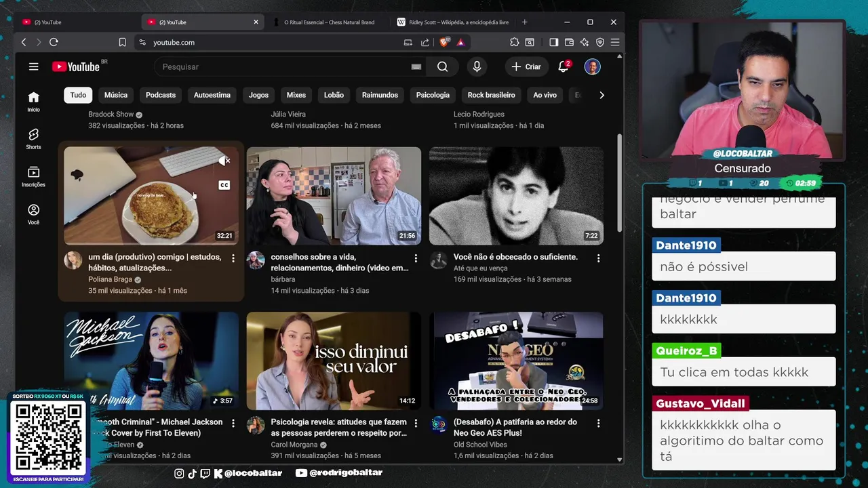Switch to O Ritual Essencial tab
Image resolution: width=868 pixels, height=488 pixels.
click(328, 22)
